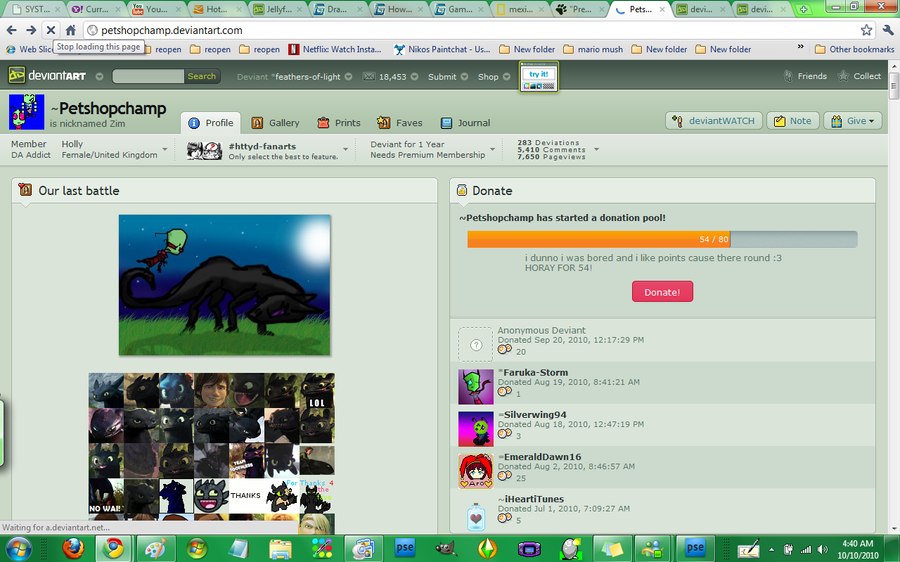900x562 pixels.
Task: Open the new tab button
Action: tap(803, 9)
